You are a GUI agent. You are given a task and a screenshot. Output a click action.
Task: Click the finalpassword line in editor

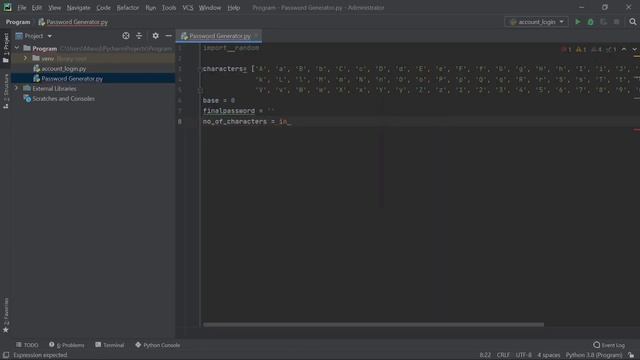pyautogui.click(x=238, y=111)
